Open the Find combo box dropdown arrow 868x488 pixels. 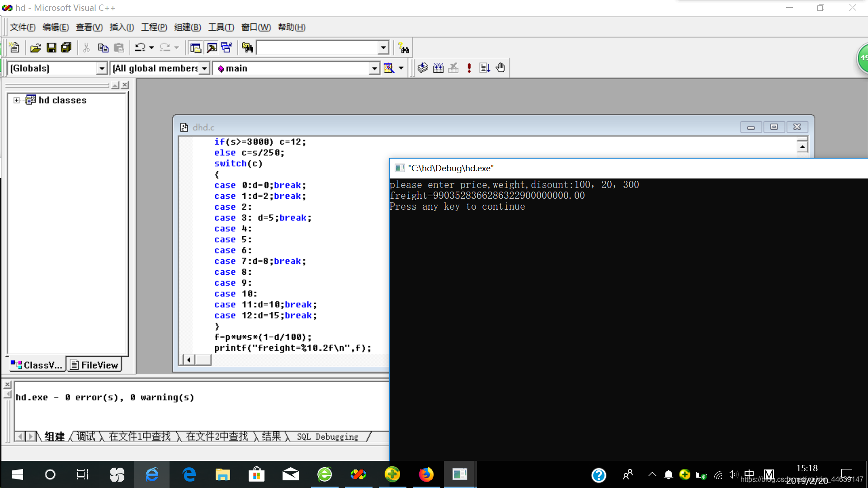(383, 47)
